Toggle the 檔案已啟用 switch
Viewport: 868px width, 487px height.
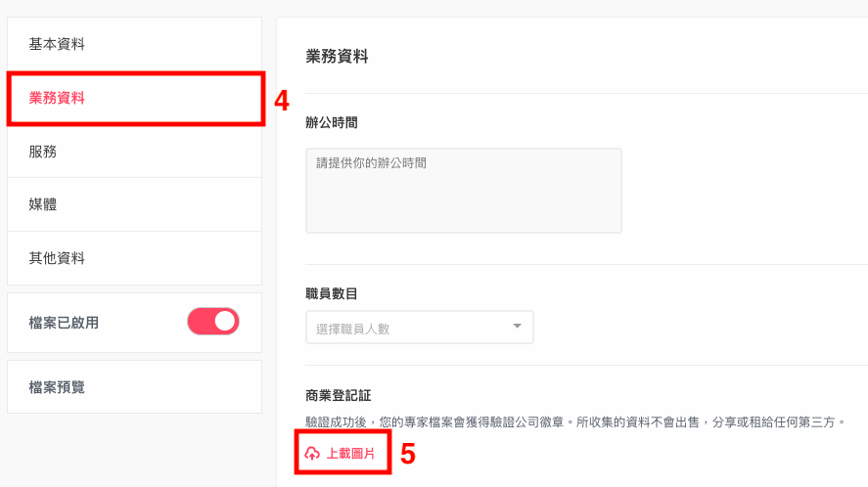213,322
